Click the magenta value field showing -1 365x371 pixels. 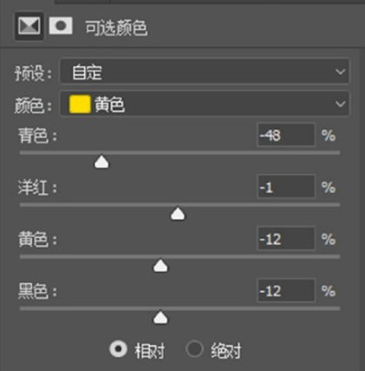tap(286, 187)
